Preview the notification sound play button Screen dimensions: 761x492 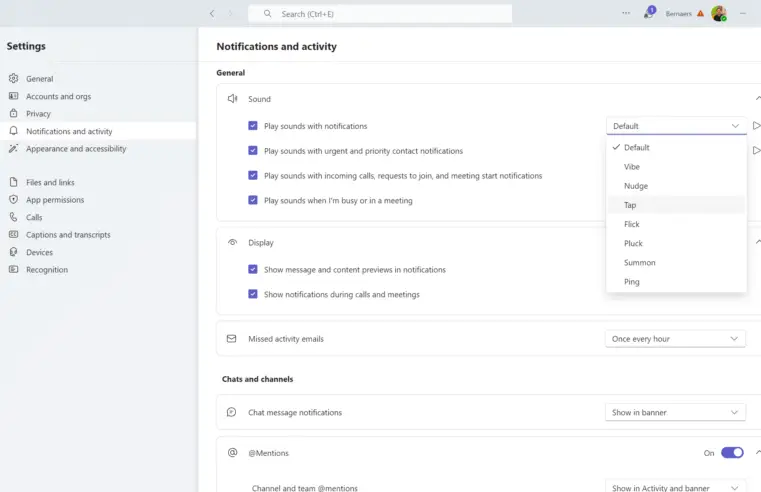click(756, 126)
